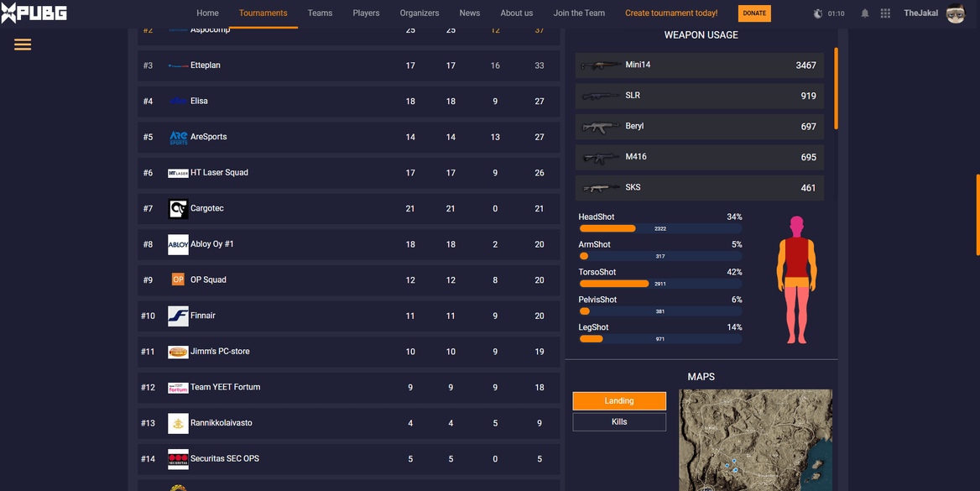Click the landing map thumbnail
980x491 pixels.
756,441
